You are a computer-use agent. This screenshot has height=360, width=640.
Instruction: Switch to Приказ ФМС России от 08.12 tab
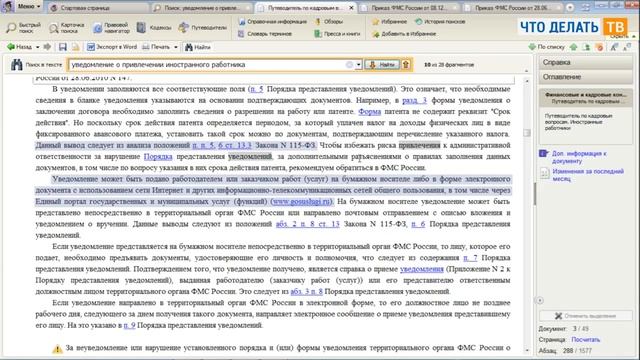(x=409, y=7)
